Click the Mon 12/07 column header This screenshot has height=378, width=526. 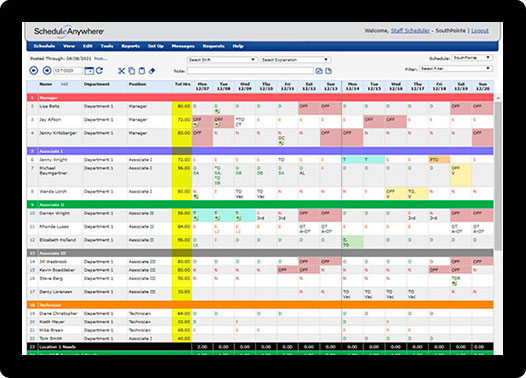pyautogui.click(x=203, y=87)
